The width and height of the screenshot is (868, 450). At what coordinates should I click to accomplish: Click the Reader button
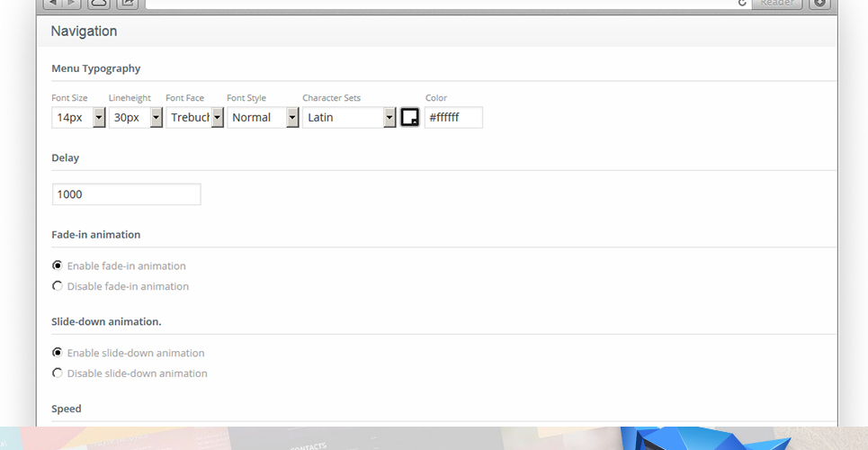click(x=776, y=3)
